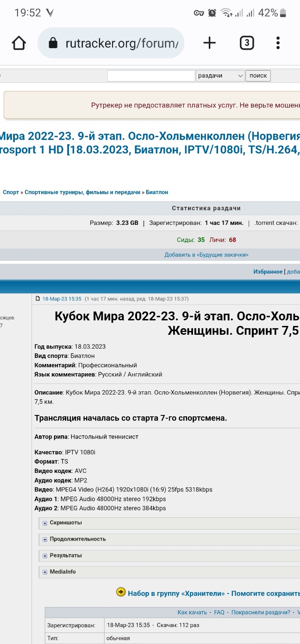
Task: Expand the Результаты spoiler
Action: pos(65,555)
